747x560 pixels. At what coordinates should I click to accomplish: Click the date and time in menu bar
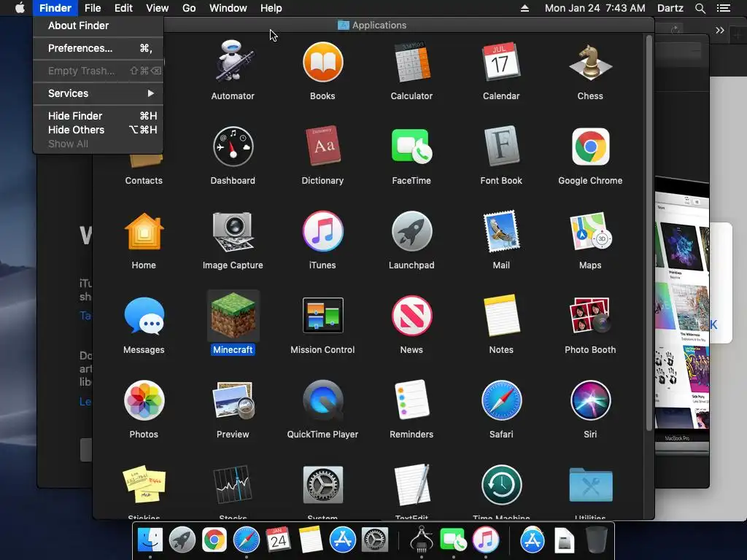pos(595,8)
